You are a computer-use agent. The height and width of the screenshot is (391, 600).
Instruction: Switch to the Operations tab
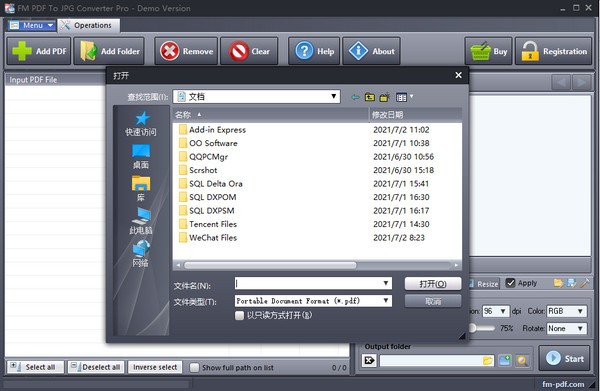88,26
